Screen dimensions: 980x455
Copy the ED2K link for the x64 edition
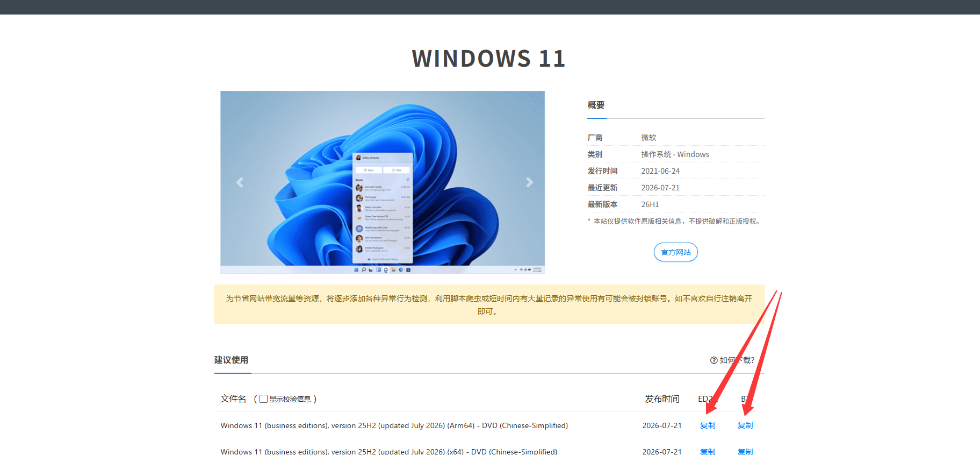(708, 452)
